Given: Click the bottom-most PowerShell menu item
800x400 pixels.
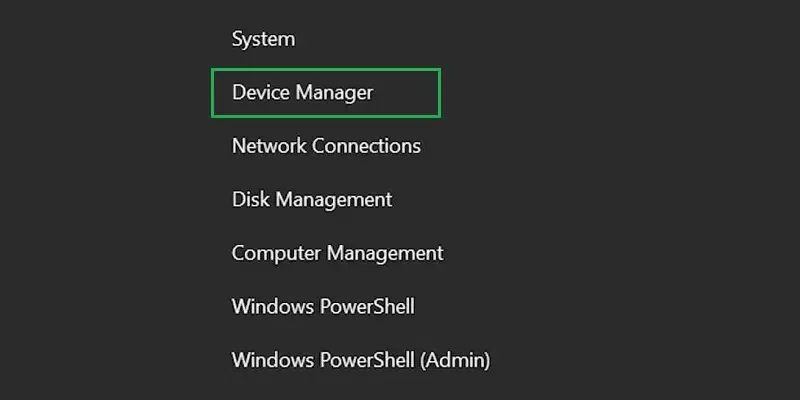Looking at the screenshot, I should 360,359.
